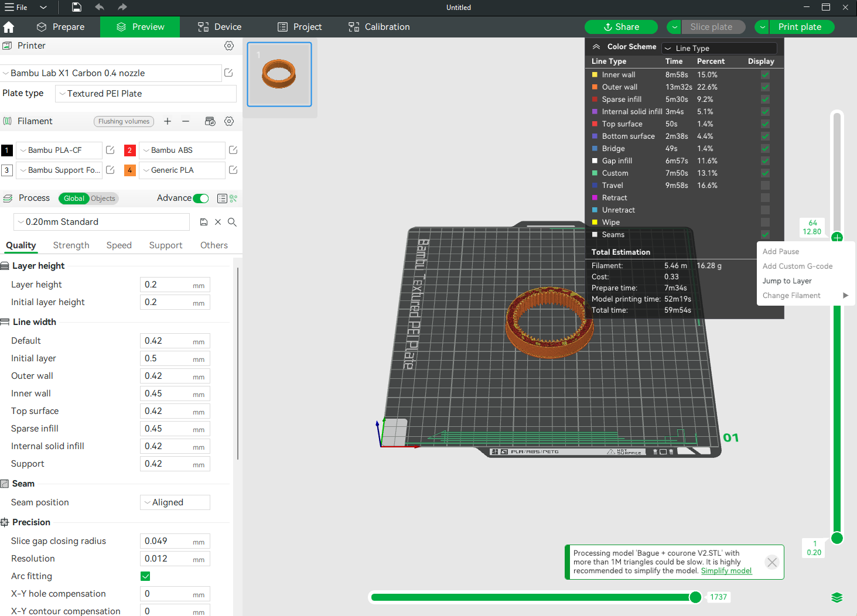Click the remove filament minus icon
Viewport: 857px width, 616px height.
186,121
